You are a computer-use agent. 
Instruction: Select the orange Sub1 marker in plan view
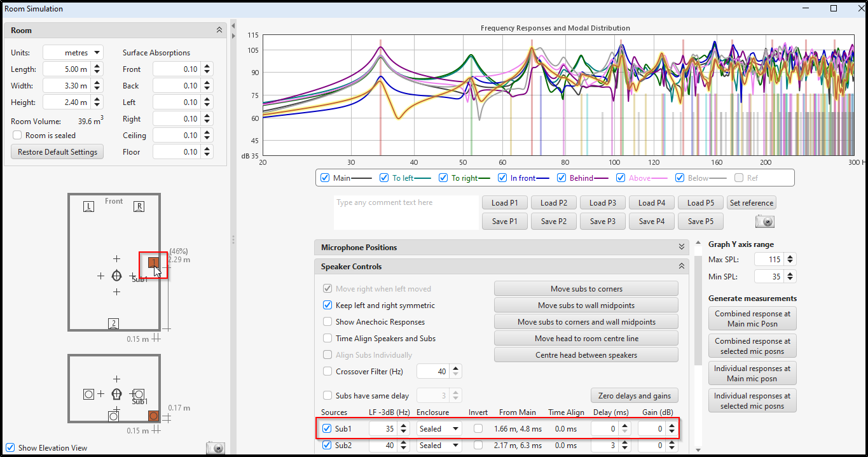153,262
